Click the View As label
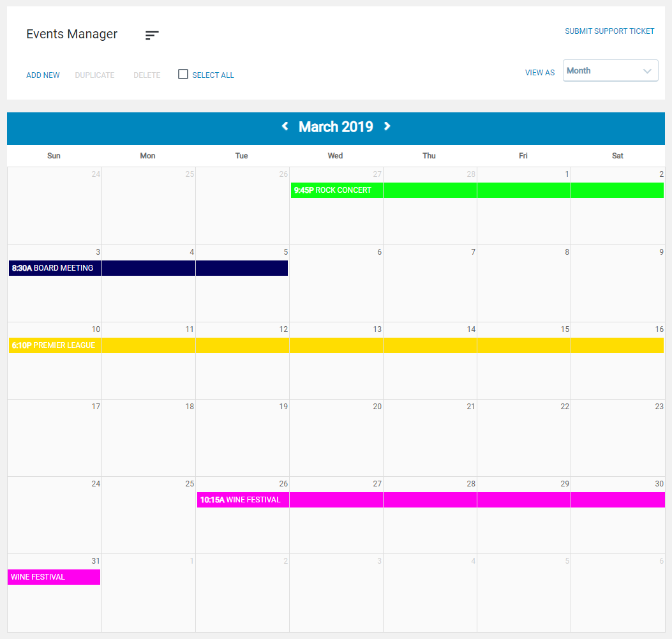The height and width of the screenshot is (639, 672). tap(539, 73)
